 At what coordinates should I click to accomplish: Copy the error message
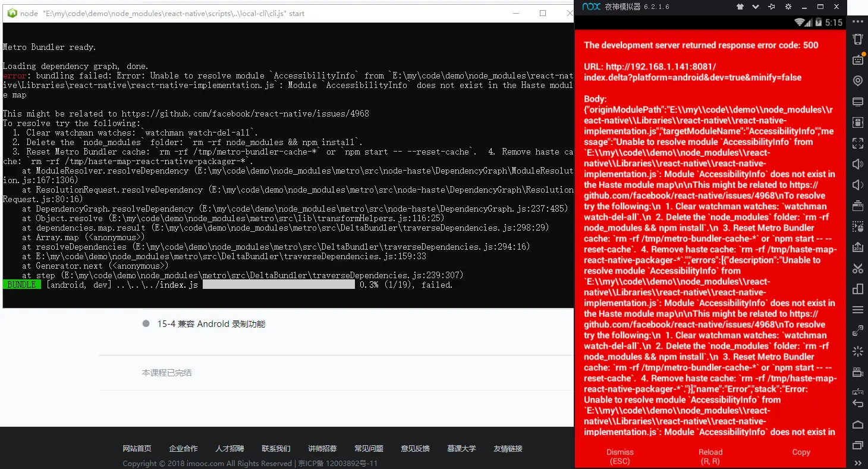(x=801, y=452)
